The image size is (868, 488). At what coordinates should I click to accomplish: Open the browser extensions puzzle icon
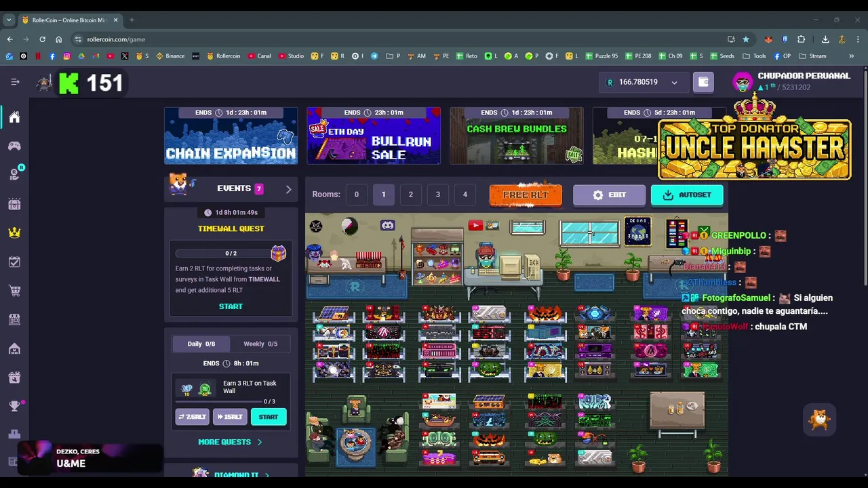801,39
